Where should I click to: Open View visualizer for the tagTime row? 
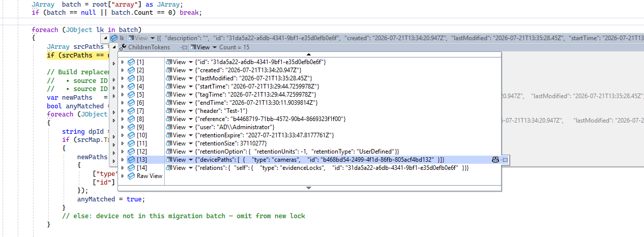[x=177, y=95]
